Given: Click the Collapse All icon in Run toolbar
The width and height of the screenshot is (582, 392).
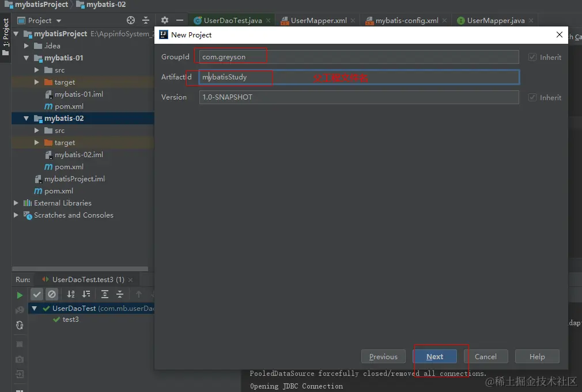Looking at the screenshot, I should (119, 295).
